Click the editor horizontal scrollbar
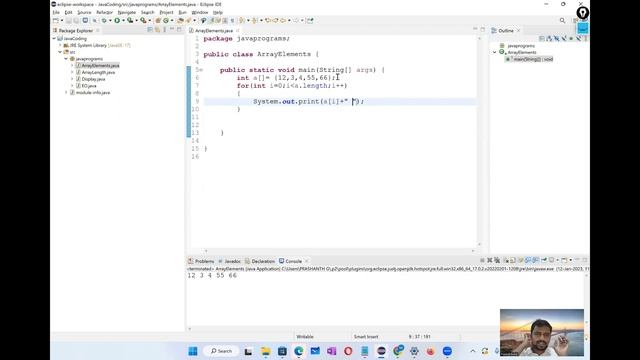Image resolution: width=640 pixels, height=360 pixels. pos(339,251)
